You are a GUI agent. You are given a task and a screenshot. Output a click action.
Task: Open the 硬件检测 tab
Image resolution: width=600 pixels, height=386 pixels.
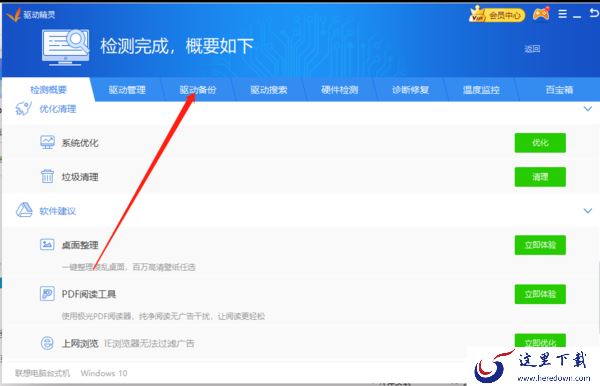click(339, 90)
